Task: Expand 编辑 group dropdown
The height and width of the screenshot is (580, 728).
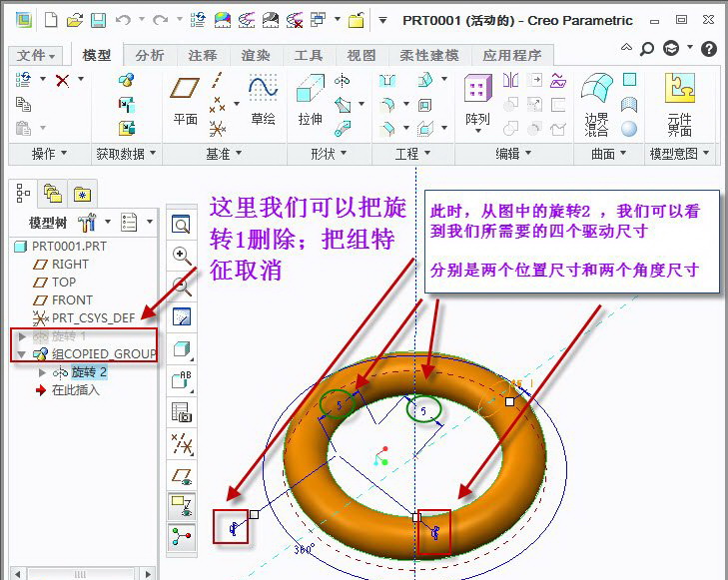Action: [x=513, y=154]
